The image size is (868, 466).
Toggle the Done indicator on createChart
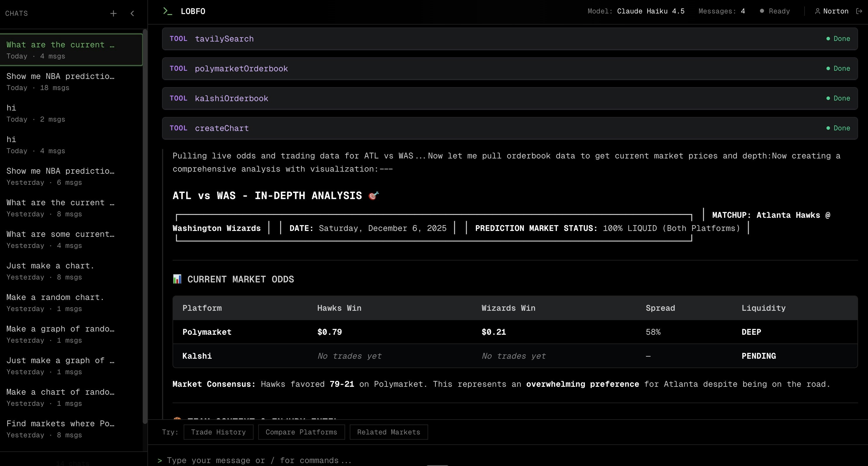[828, 128]
